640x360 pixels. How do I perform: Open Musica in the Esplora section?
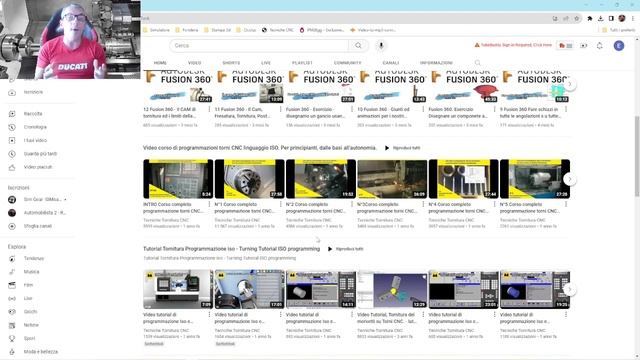31,272
